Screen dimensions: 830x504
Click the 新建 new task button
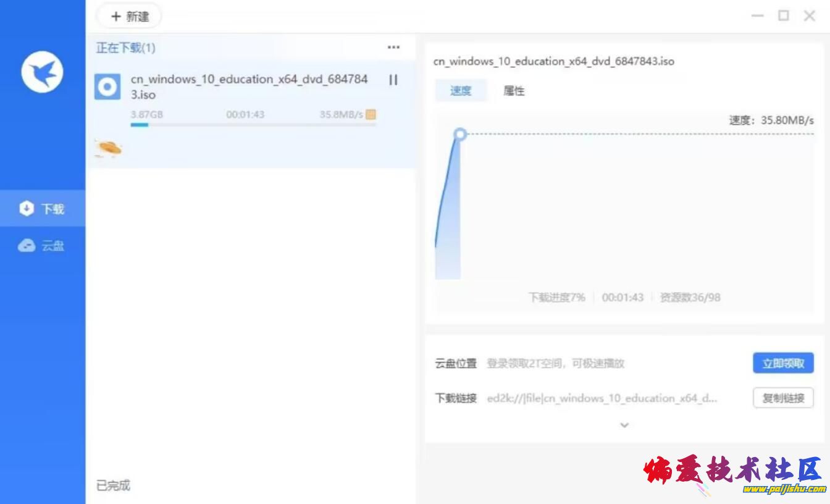130,17
